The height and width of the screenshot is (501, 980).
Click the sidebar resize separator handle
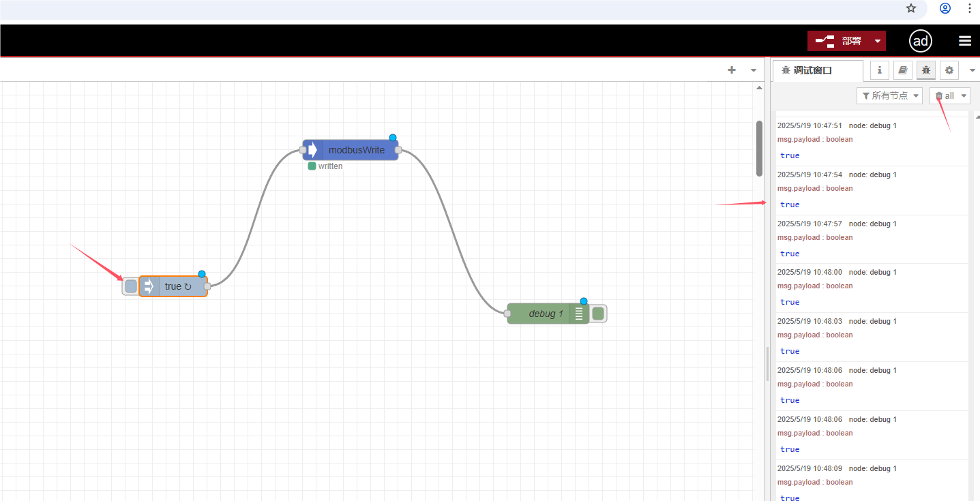tap(767, 365)
